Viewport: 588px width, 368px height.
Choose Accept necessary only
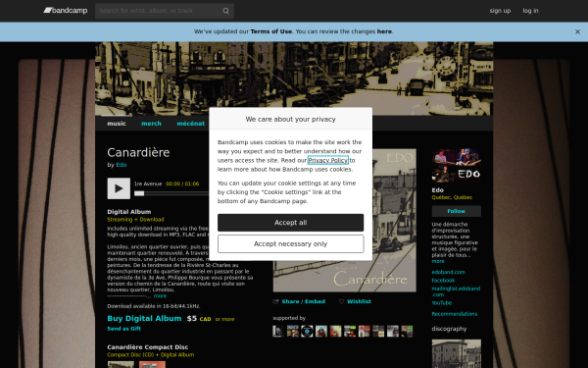(x=291, y=244)
